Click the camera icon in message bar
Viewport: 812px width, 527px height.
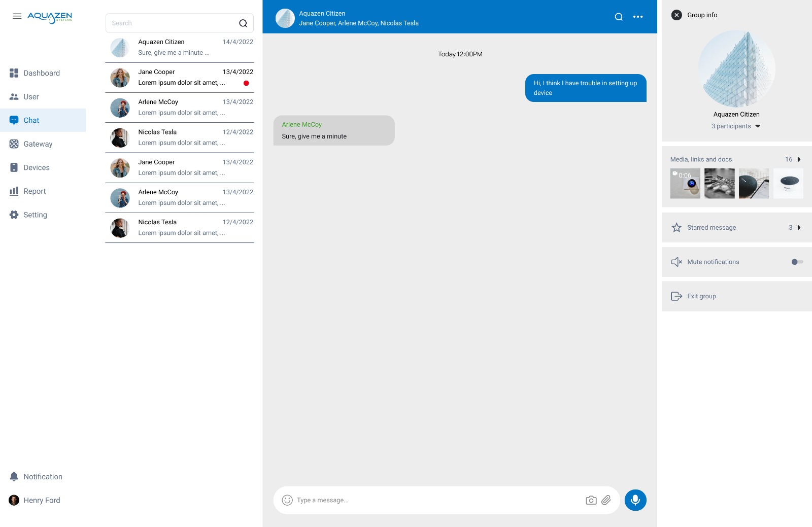tap(591, 500)
